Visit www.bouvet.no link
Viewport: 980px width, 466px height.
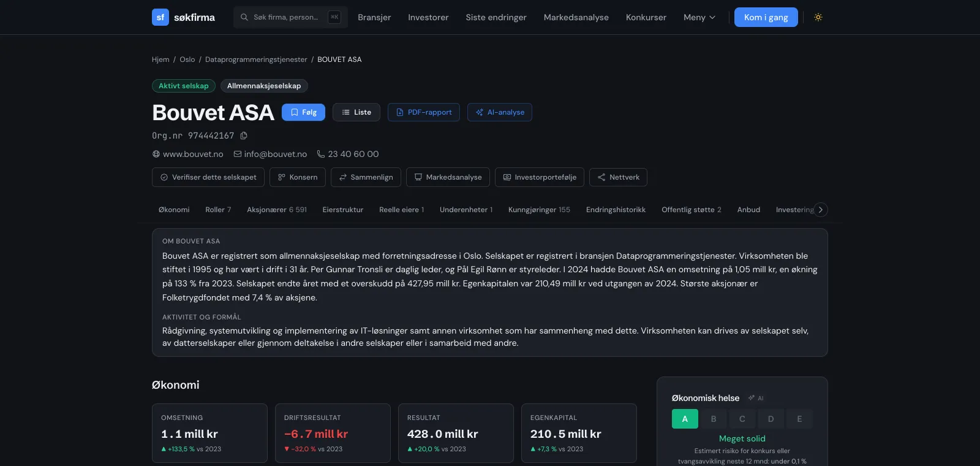193,154
